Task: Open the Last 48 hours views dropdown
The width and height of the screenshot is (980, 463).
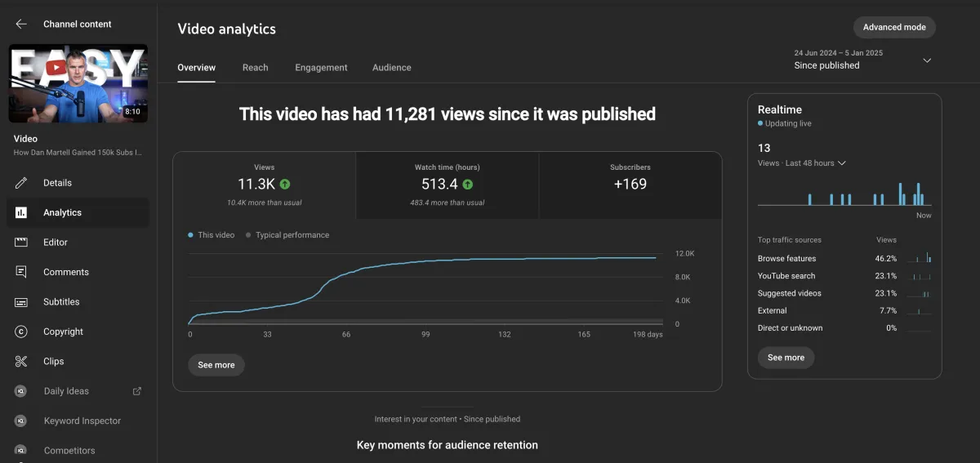Action: point(841,163)
